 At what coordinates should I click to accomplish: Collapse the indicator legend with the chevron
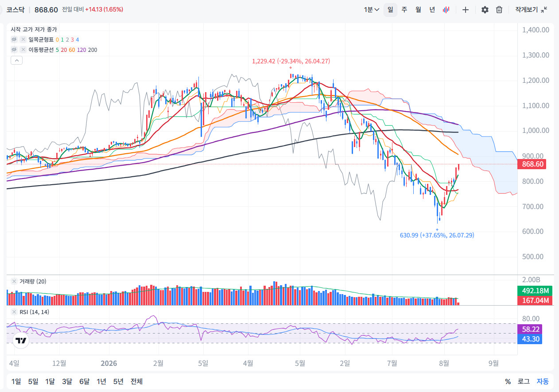[16, 61]
